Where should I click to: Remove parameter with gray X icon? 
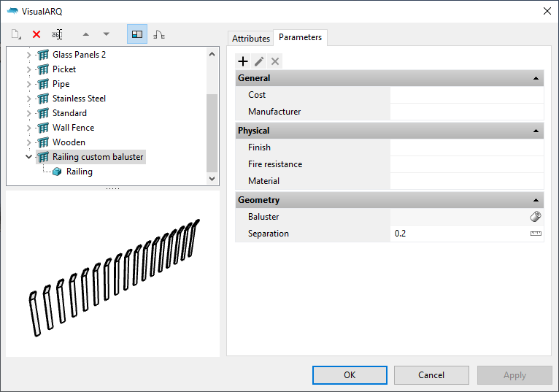(x=275, y=61)
